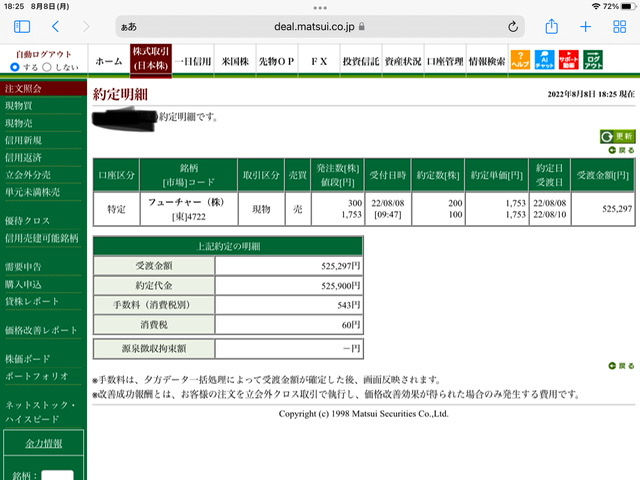640x480 pixels.
Task: Go back with the browser back arrow
Action: [56, 27]
